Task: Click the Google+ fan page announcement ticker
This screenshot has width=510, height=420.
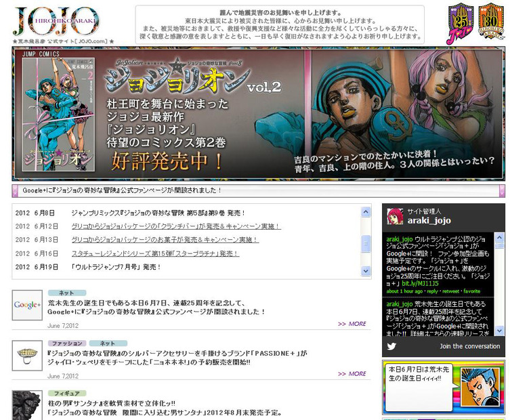Action: [x=258, y=190]
